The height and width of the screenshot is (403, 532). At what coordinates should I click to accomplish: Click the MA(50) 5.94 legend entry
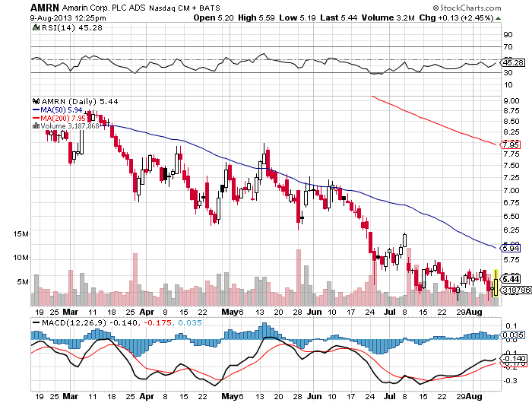[61, 110]
